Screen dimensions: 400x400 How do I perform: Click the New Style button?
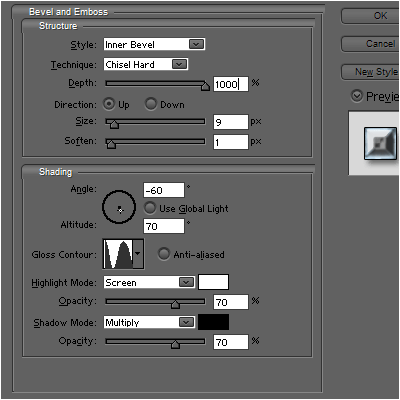coord(370,72)
